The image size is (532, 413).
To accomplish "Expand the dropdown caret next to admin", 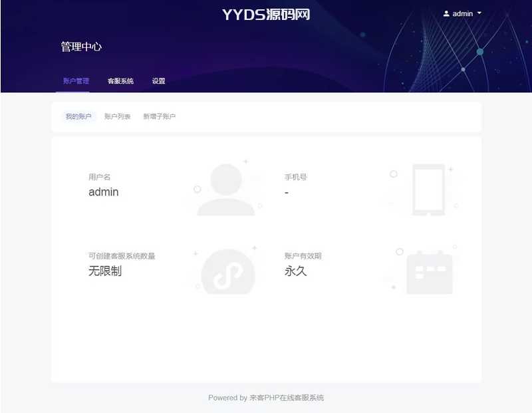I will tap(479, 13).
